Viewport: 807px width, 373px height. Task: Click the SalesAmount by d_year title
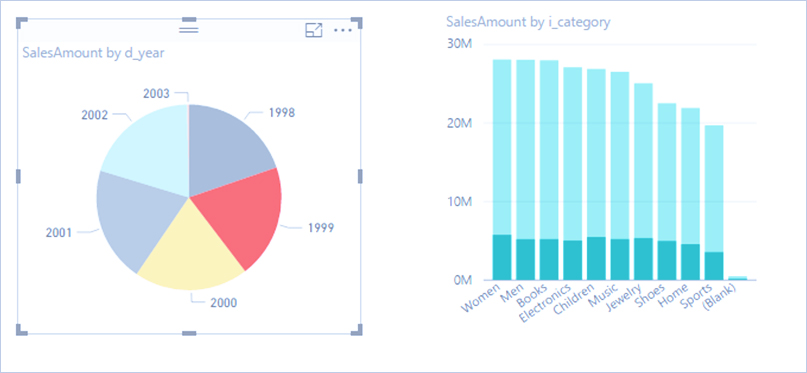coord(93,52)
